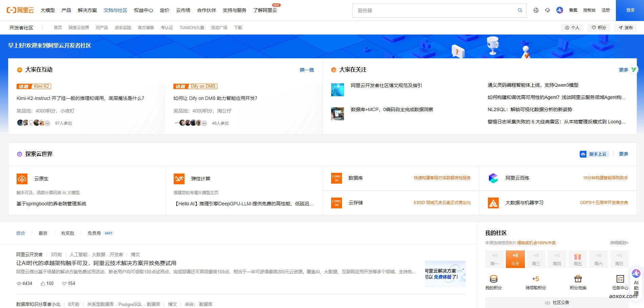Click the 我的积分 coins icon
This screenshot has width=644, height=308.
point(494,279)
